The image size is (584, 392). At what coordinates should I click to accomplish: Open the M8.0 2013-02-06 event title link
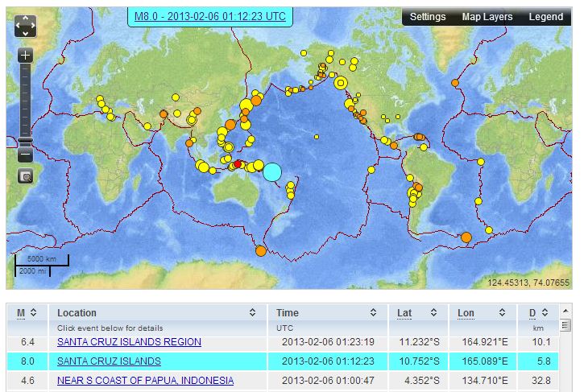click(208, 16)
